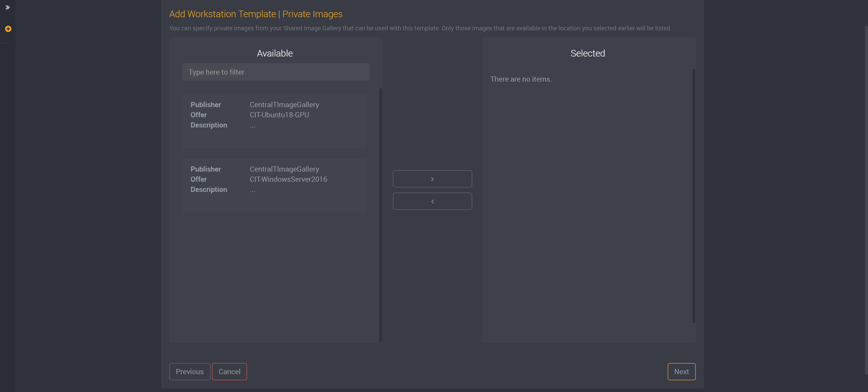Click the move right arrow button
Viewport: 868px width, 392px height.
432,178
